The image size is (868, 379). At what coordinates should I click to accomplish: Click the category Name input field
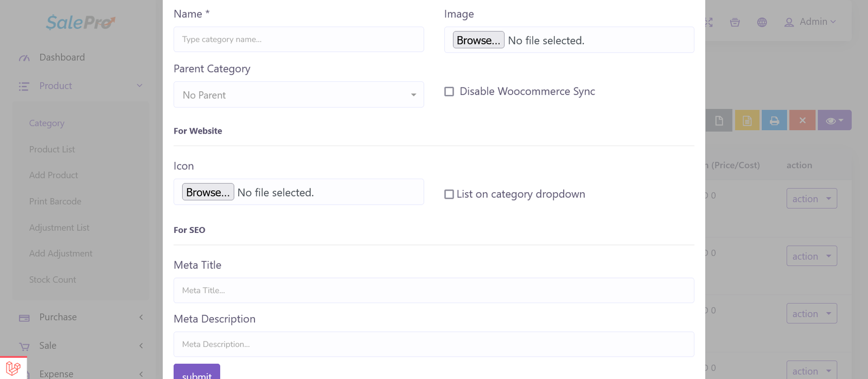[x=298, y=40]
